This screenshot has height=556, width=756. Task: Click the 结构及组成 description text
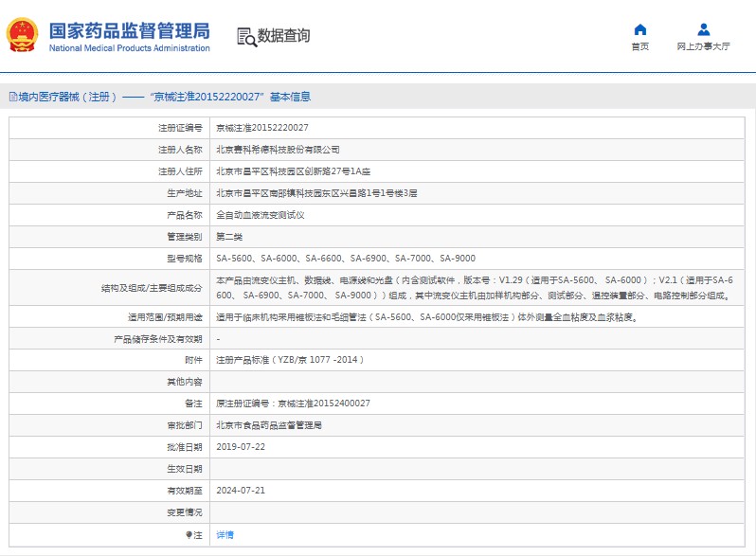click(x=475, y=288)
